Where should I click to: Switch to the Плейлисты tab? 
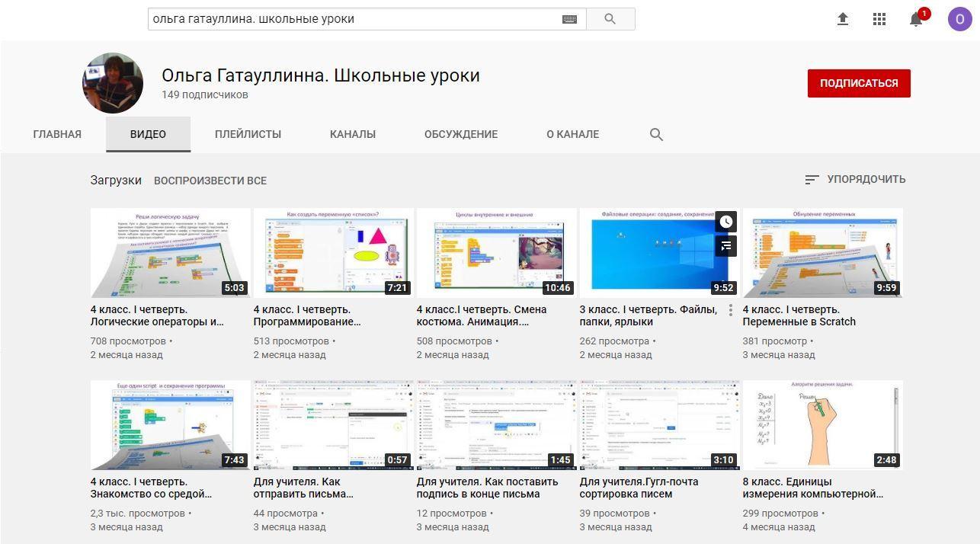coord(248,134)
